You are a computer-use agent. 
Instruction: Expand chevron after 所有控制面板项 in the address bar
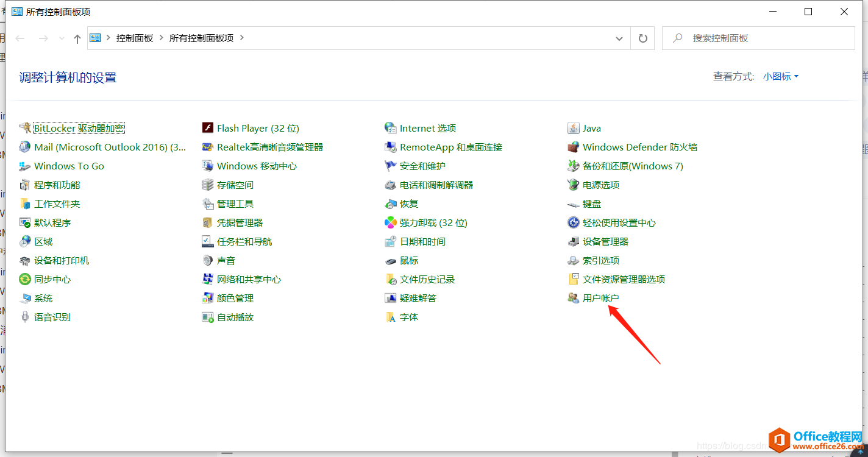pyautogui.click(x=242, y=38)
